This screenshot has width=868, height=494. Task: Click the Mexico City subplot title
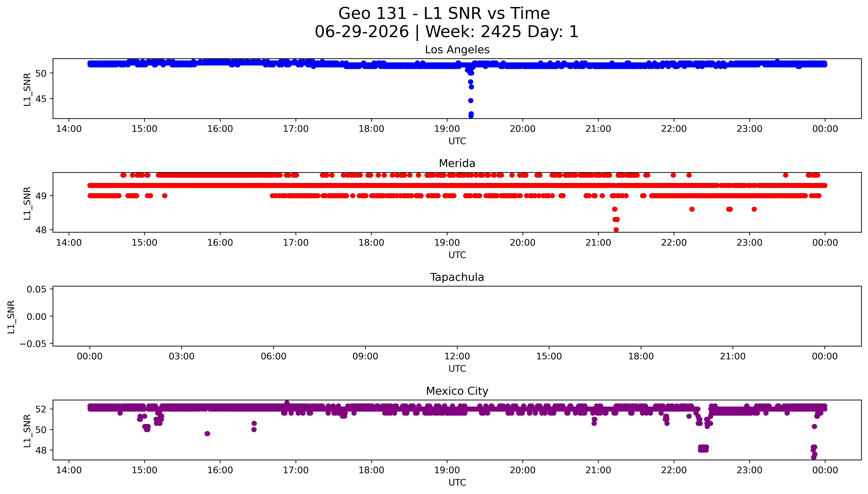click(457, 391)
